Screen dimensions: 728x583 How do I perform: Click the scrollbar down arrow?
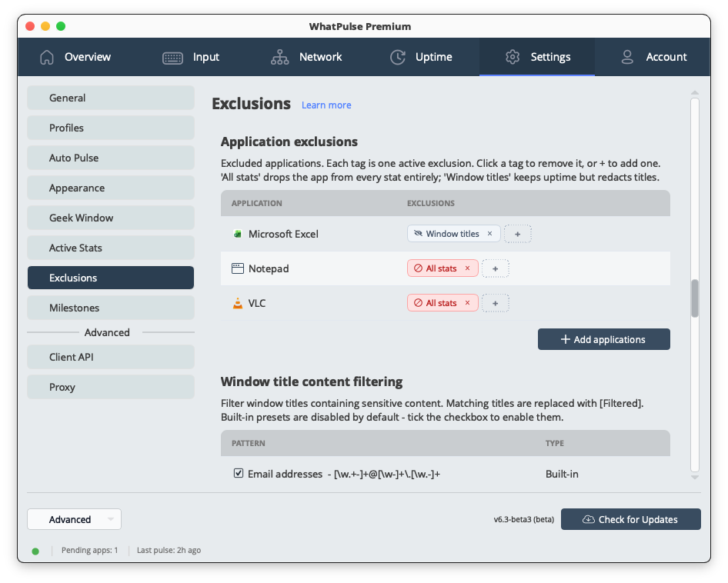tap(695, 477)
